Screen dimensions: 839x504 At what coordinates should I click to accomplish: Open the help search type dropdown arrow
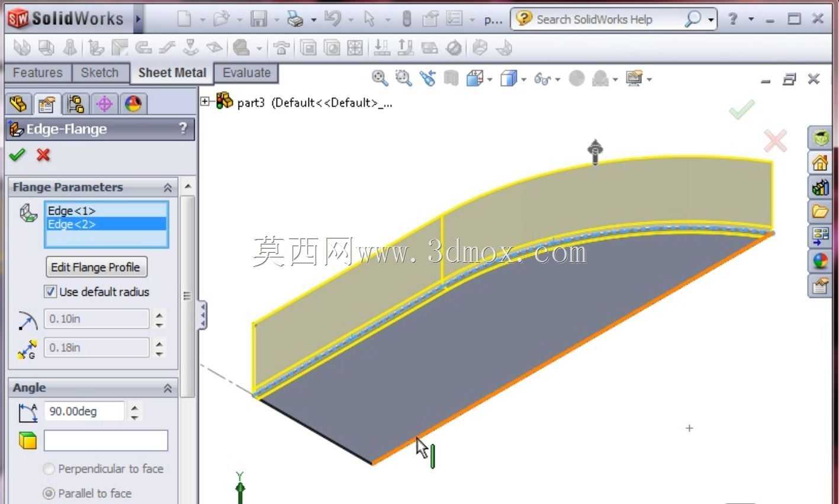(x=711, y=20)
